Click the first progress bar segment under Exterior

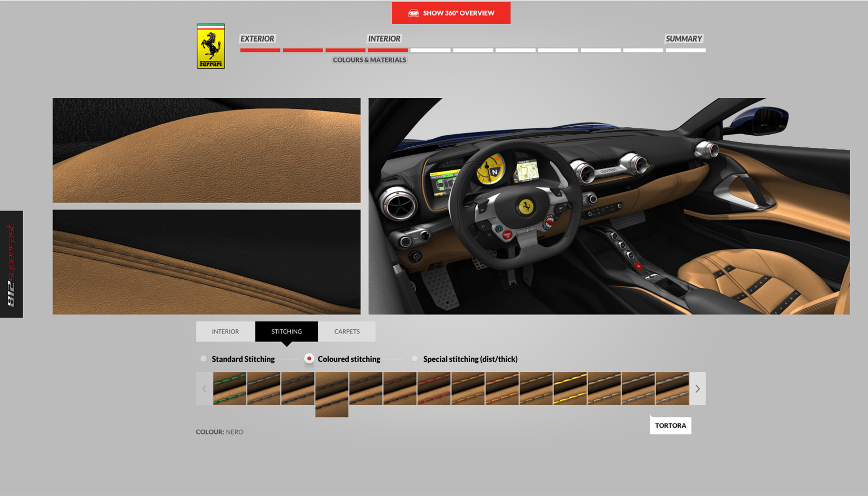tap(260, 50)
